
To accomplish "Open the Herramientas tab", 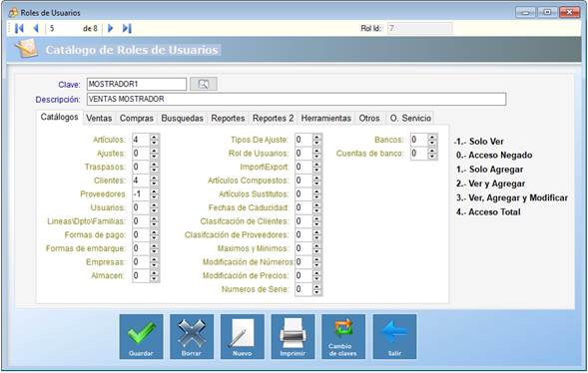I will 326,118.
